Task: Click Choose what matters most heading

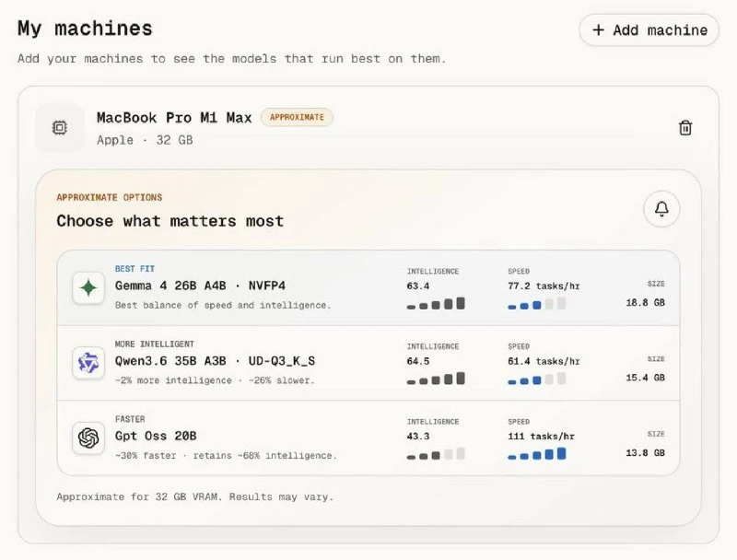Action: [x=170, y=221]
